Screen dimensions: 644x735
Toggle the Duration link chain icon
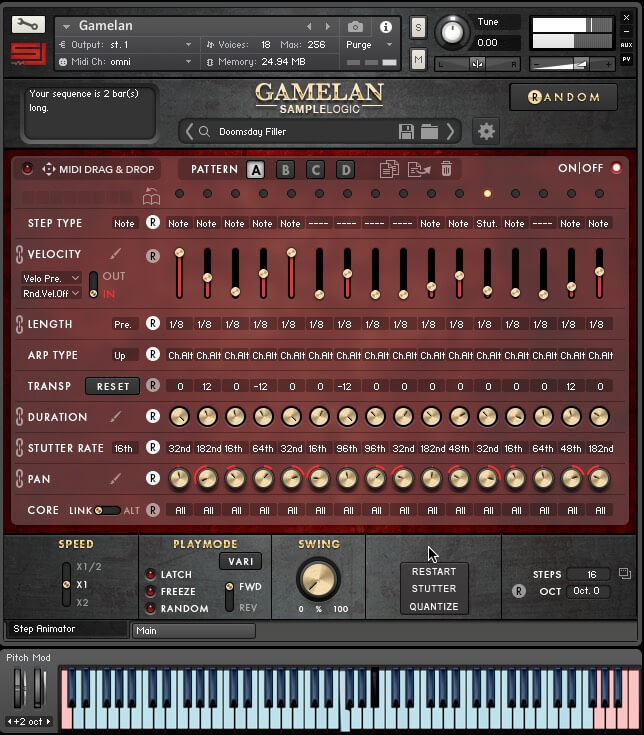[19, 417]
